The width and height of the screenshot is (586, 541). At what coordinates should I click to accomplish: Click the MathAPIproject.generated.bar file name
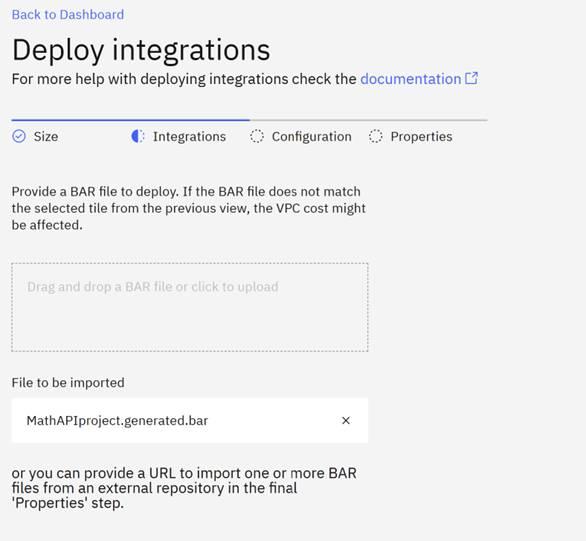[x=117, y=421]
